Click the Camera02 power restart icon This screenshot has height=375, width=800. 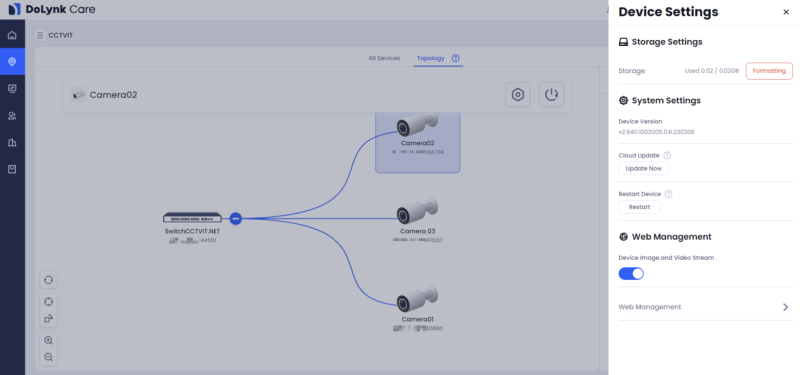551,95
